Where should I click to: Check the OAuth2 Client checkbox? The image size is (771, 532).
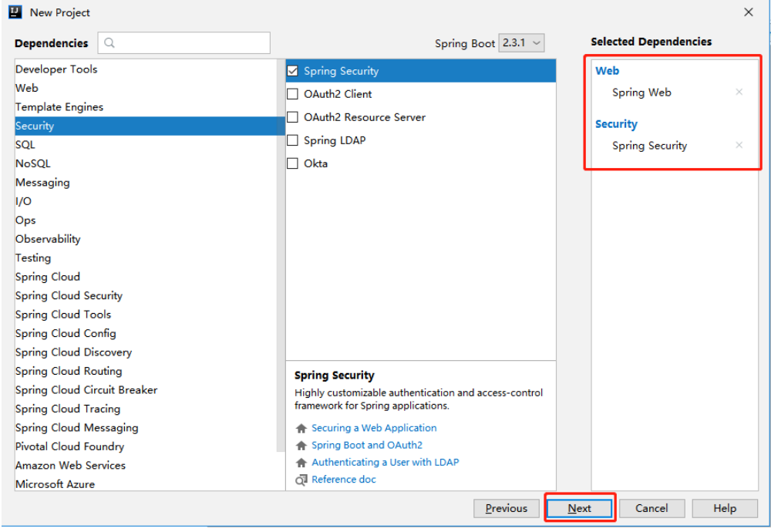(292, 94)
